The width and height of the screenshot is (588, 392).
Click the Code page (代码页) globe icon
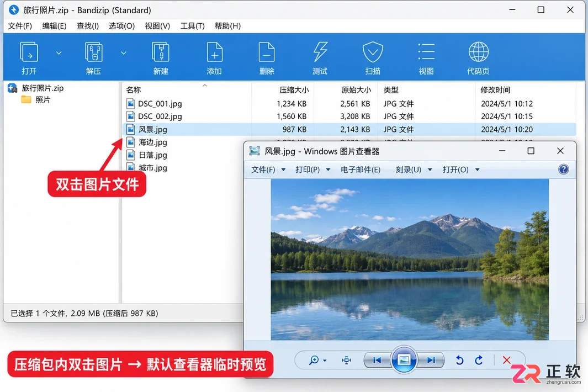click(x=479, y=52)
